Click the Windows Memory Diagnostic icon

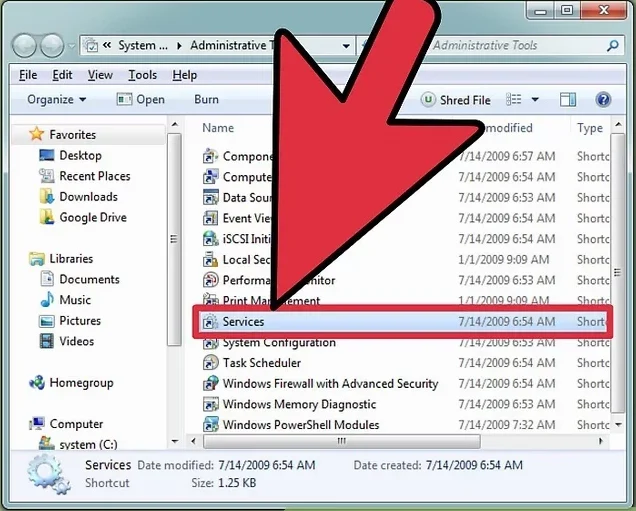tap(211, 404)
